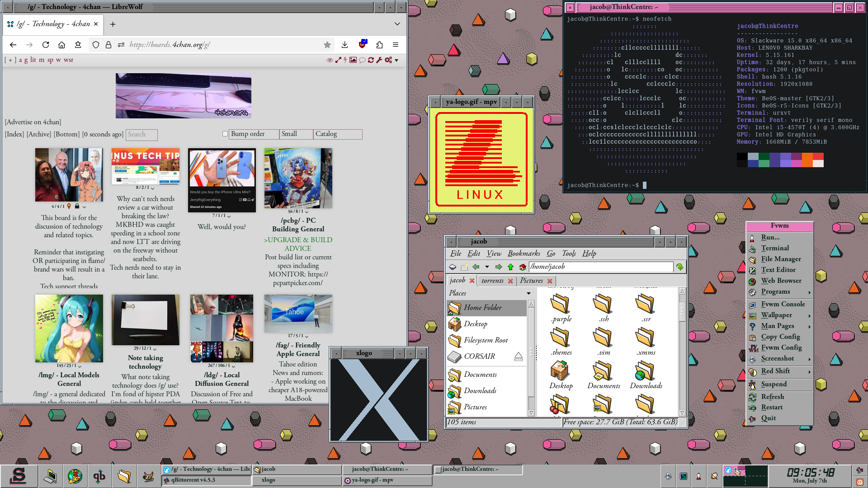Click the 4chan X thread-updater refresh icon
This screenshot has height=488, width=868.
[x=371, y=60]
